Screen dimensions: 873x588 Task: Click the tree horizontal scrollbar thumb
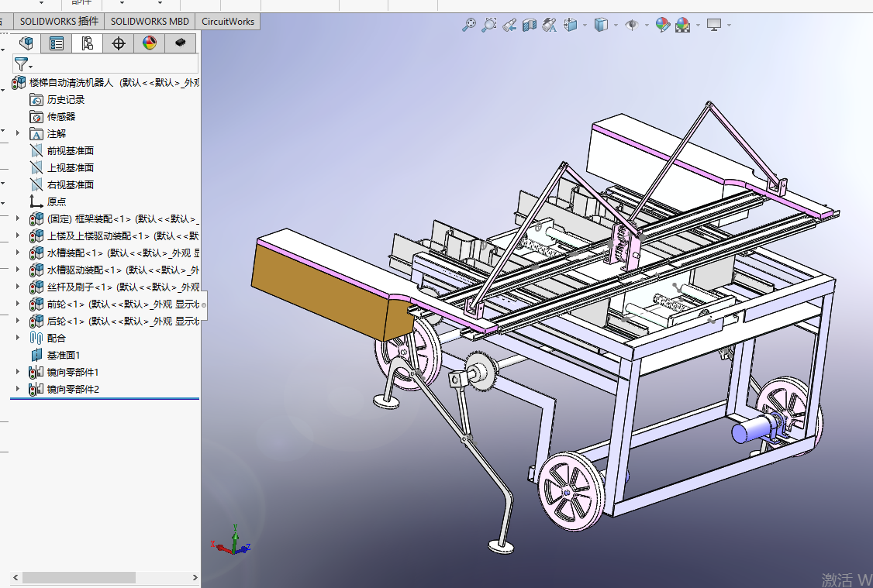tap(78, 577)
